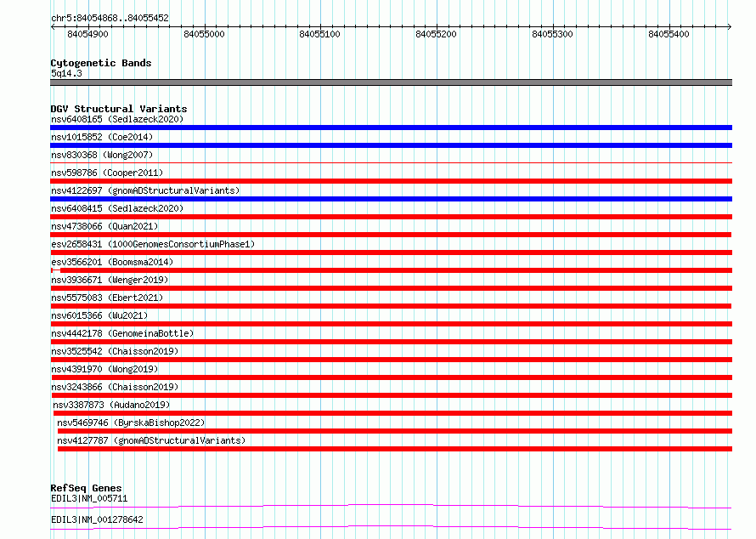Click the Cytogenetic Bands track title
The width and height of the screenshot is (756, 539).
pos(101,63)
